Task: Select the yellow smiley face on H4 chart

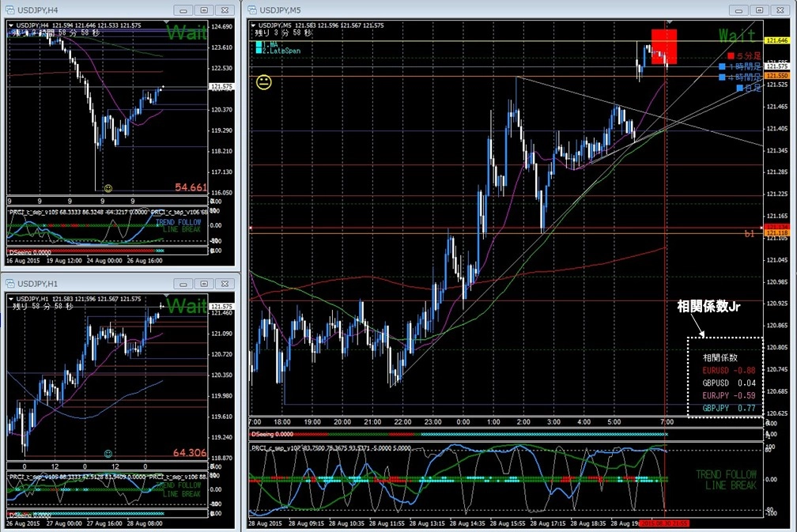Action: tap(108, 188)
